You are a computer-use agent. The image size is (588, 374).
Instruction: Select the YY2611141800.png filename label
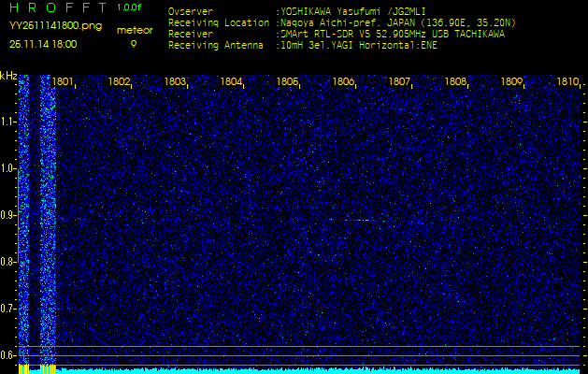click(55, 26)
